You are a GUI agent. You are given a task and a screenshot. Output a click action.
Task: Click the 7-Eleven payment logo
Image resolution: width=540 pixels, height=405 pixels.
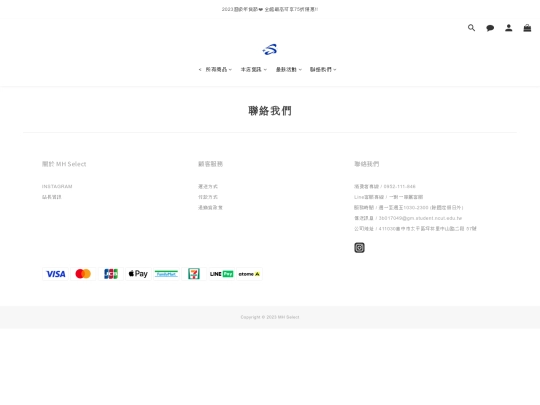click(194, 274)
